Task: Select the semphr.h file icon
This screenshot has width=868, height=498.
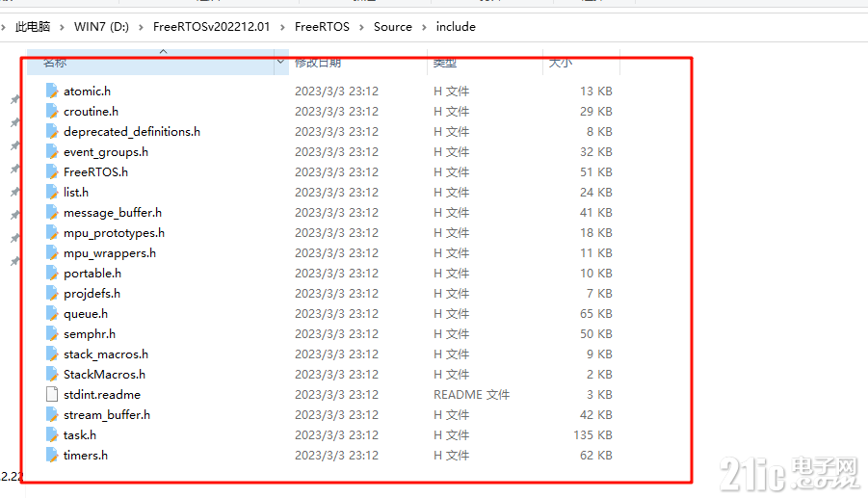Action: [52, 333]
